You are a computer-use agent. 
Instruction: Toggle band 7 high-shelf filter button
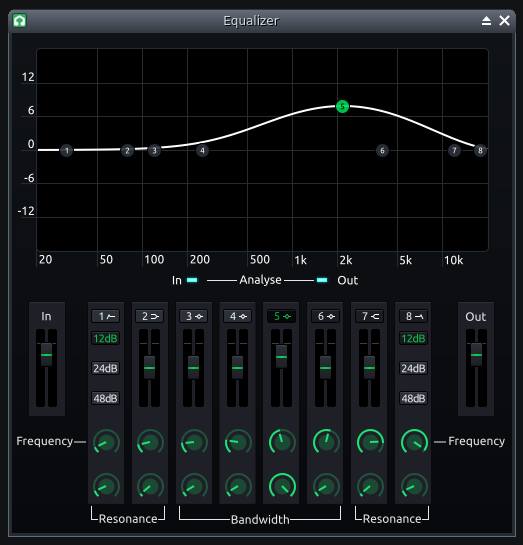pyautogui.click(x=369, y=316)
